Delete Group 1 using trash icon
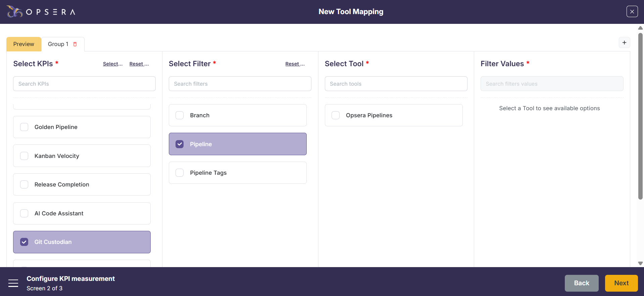The image size is (644, 296). (75, 44)
